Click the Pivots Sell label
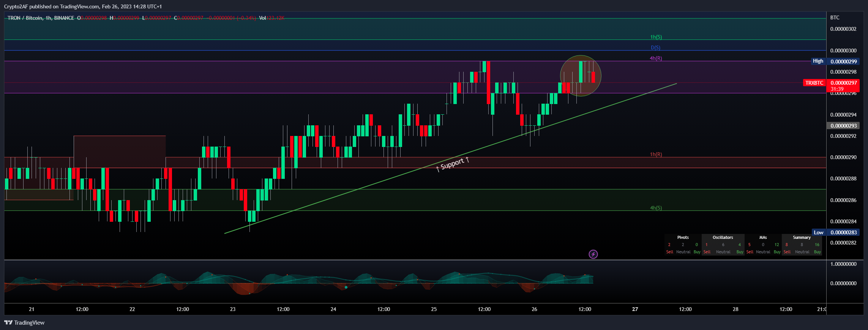This screenshot has height=330, width=868. [x=669, y=252]
